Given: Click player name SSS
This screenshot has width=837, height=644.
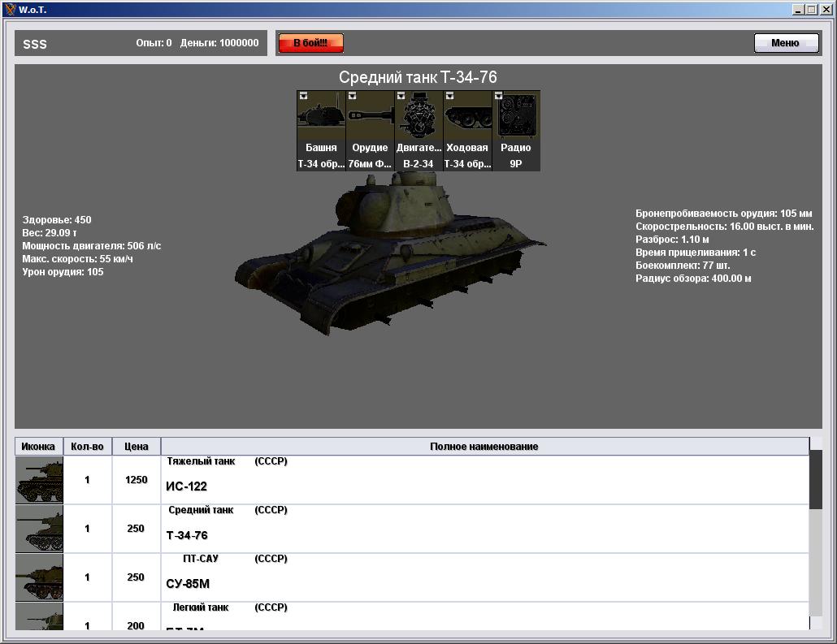Looking at the screenshot, I should pyautogui.click(x=35, y=45).
